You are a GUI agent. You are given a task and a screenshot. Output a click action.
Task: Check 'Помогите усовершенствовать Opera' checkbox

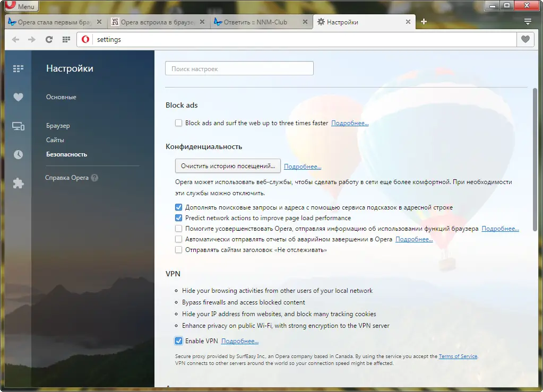click(178, 228)
